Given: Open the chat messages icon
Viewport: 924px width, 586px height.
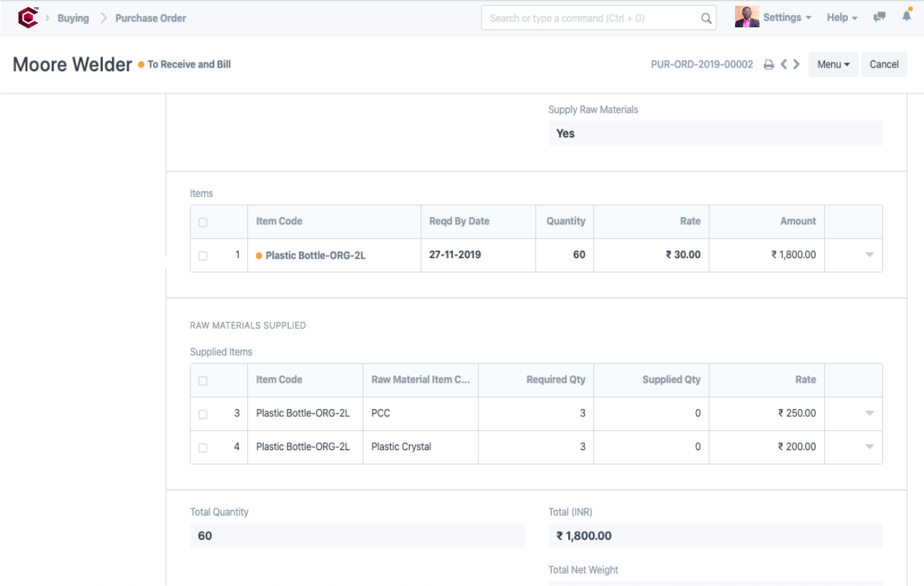Looking at the screenshot, I should point(879,17).
